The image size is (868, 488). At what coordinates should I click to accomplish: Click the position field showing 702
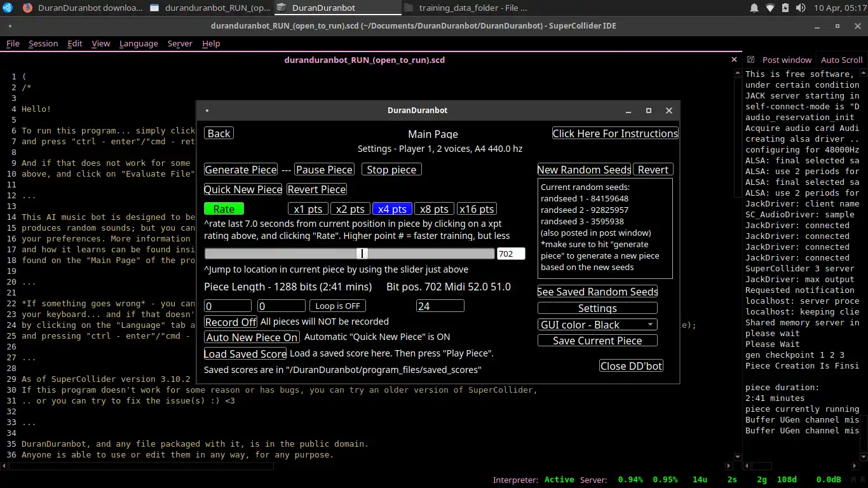coord(511,254)
